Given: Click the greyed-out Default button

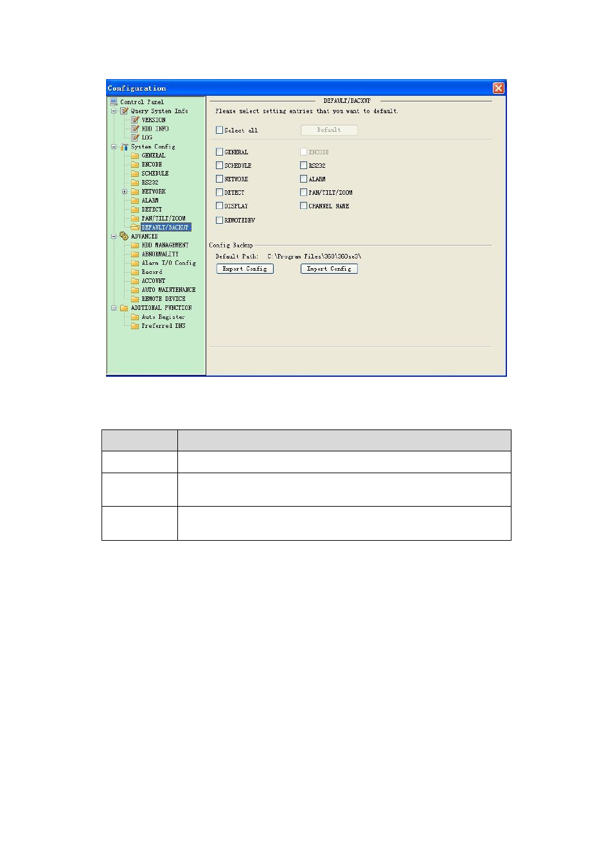Looking at the screenshot, I should [x=329, y=130].
